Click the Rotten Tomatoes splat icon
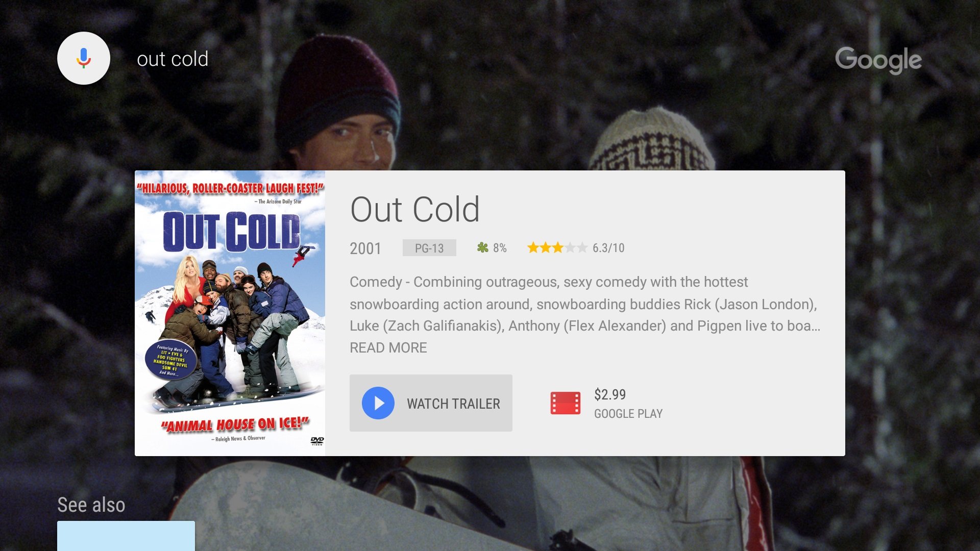This screenshot has height=551, width=980. 482,248
